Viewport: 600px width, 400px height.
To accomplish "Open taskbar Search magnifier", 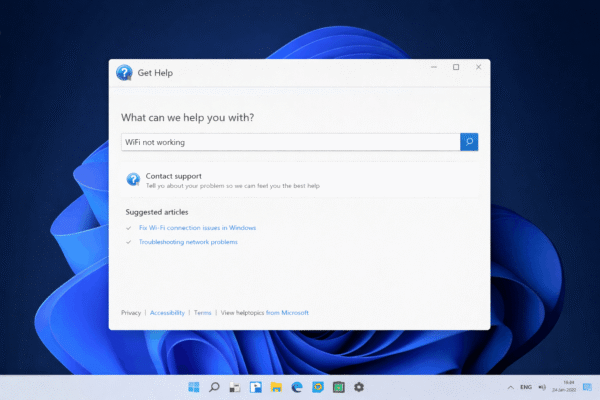I will (214, 387).
